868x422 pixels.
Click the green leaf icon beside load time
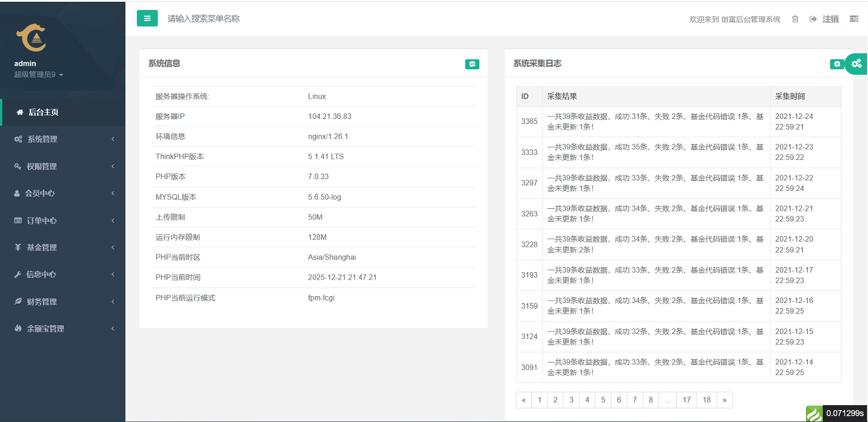(813, 413)
